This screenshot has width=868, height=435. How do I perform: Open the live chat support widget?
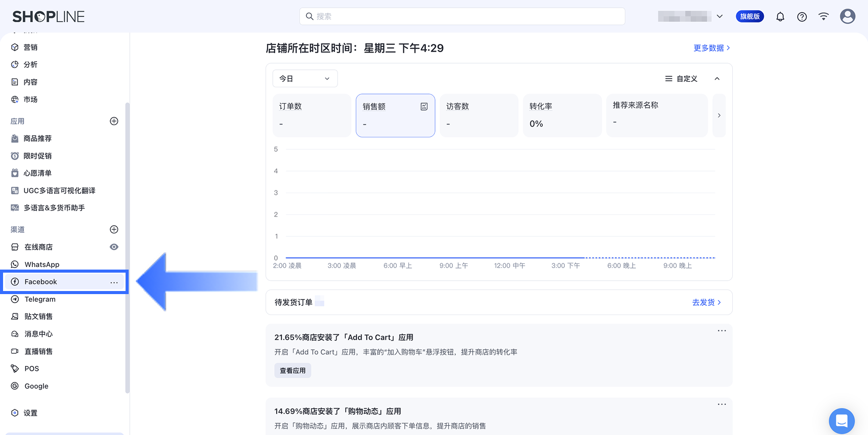[841, 421]
